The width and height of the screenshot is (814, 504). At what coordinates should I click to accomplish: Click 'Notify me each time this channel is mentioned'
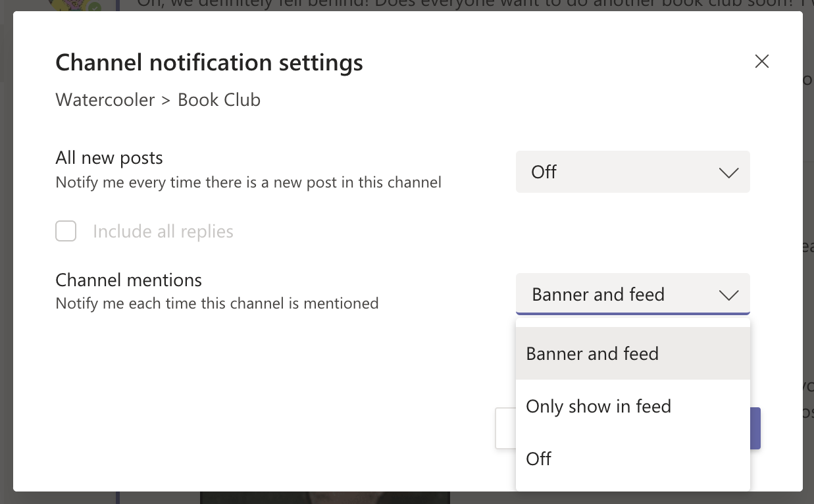217,303
